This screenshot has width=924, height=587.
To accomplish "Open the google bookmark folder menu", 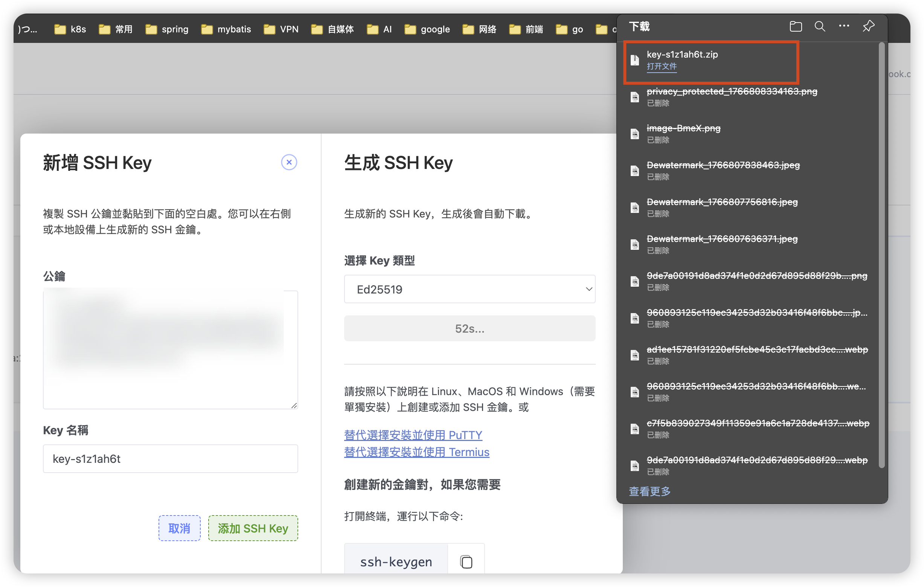I will tap(427, 29).
